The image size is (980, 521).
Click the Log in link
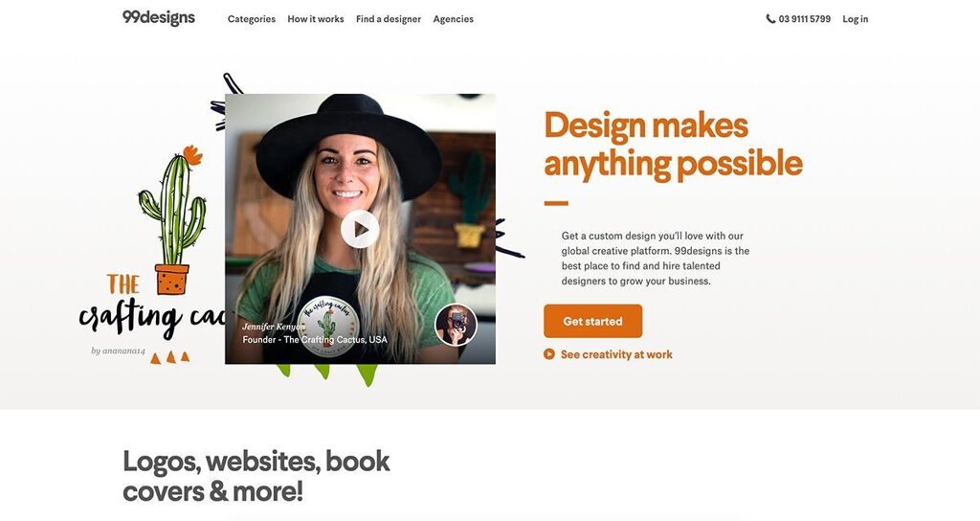click(x=855, y=19)
